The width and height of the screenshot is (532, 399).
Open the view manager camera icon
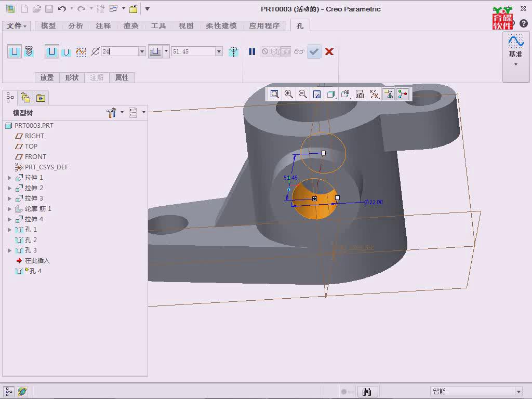[360, 94]
